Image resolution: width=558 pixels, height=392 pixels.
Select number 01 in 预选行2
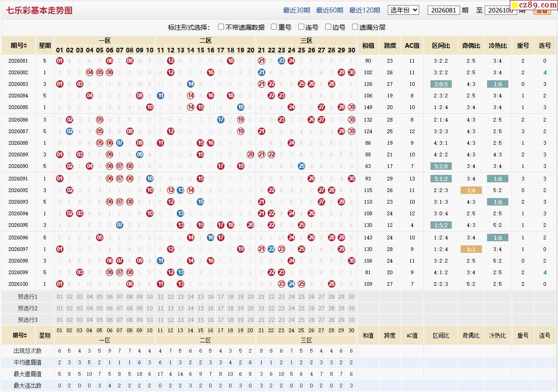click(59, 308)
